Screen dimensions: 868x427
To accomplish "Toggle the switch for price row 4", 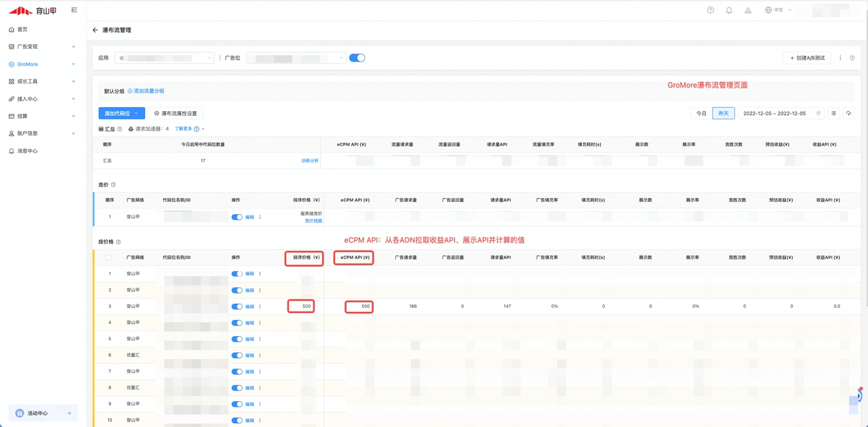I will pos(237,323).
